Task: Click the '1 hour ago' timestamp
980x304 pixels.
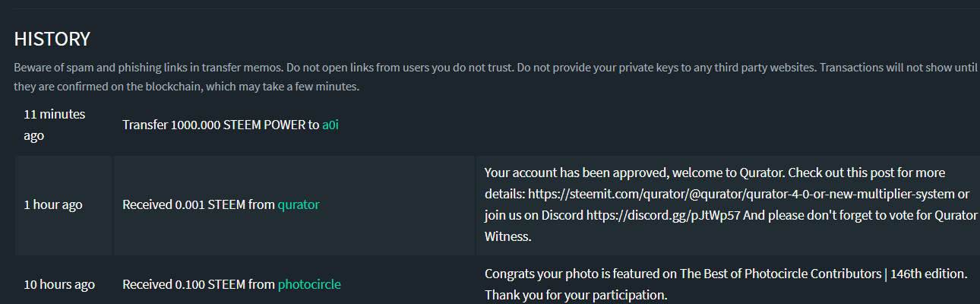Action: click(x=53, y=204)
